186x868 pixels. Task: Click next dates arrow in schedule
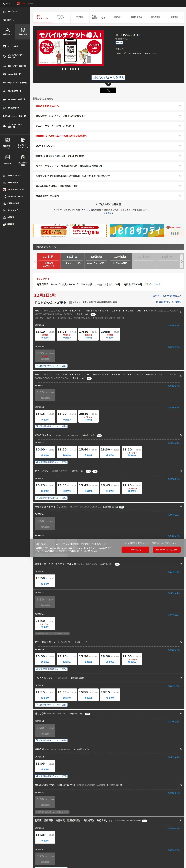coord(182,261)
